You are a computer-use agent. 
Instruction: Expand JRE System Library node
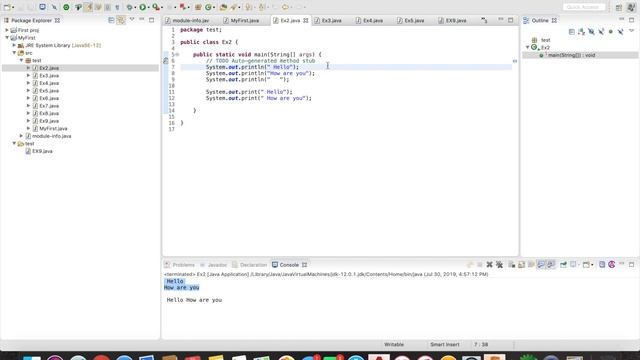(x=14, y=45)
